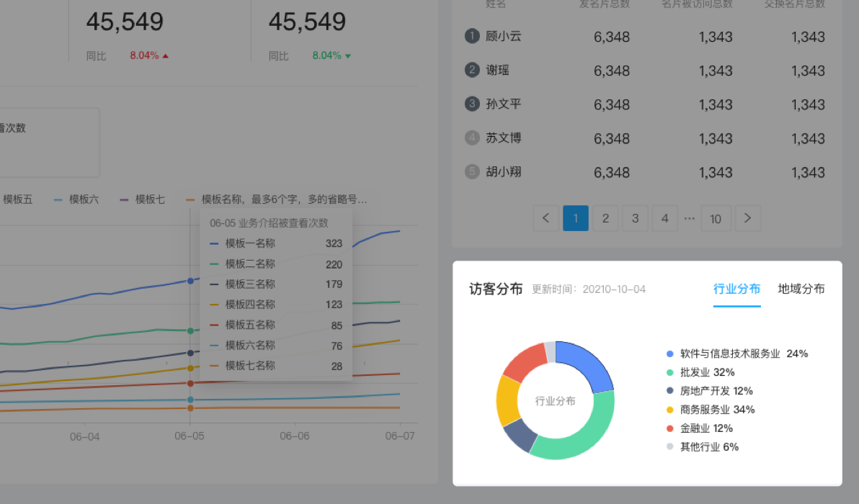This screenshot has height=504, width=859.
Task: Click the name 顾小云 in the table
Action: 504,36
